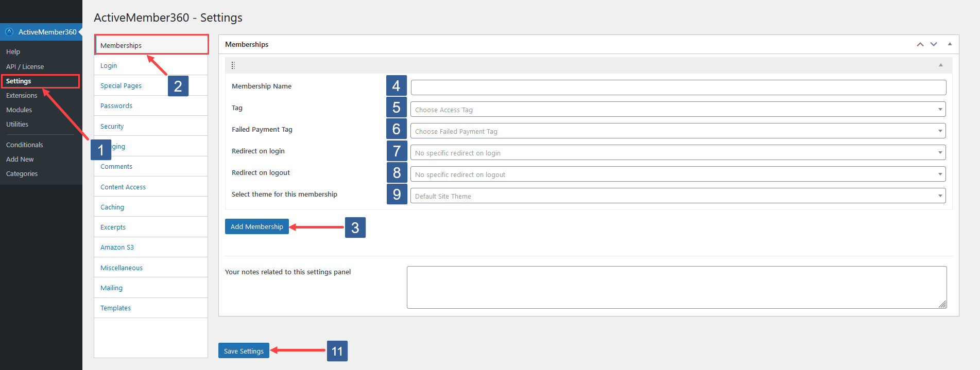Screen dimensions: 980x370
Task: Click the Failed Payment Tag label
Action: tap(262, 129)
